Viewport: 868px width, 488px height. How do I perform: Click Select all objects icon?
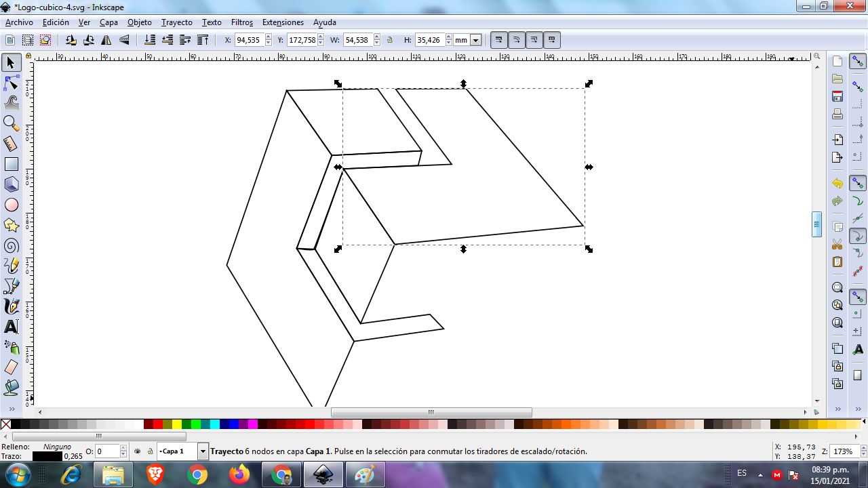click(10, 40)
